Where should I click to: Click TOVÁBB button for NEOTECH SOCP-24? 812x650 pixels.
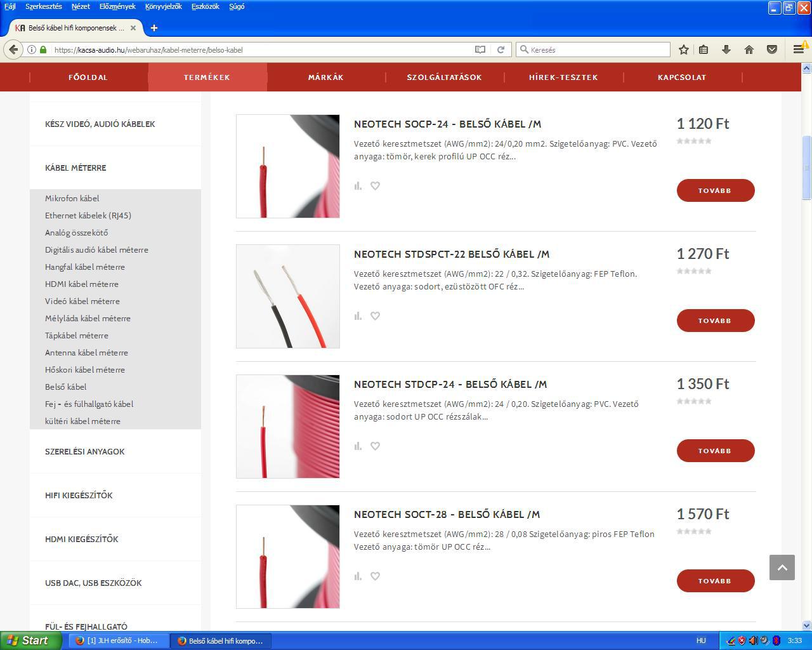(716, 190)
